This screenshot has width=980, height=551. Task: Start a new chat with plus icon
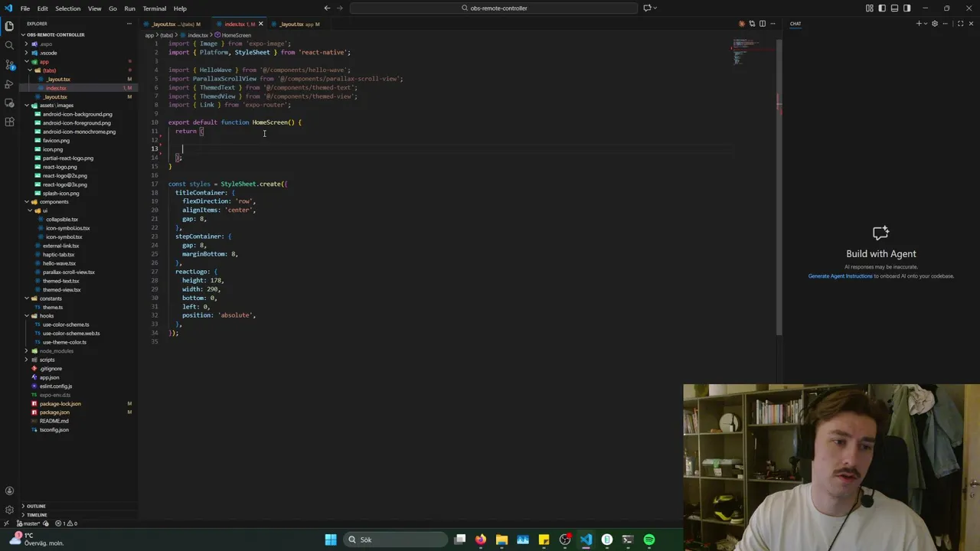coord(919,24)
